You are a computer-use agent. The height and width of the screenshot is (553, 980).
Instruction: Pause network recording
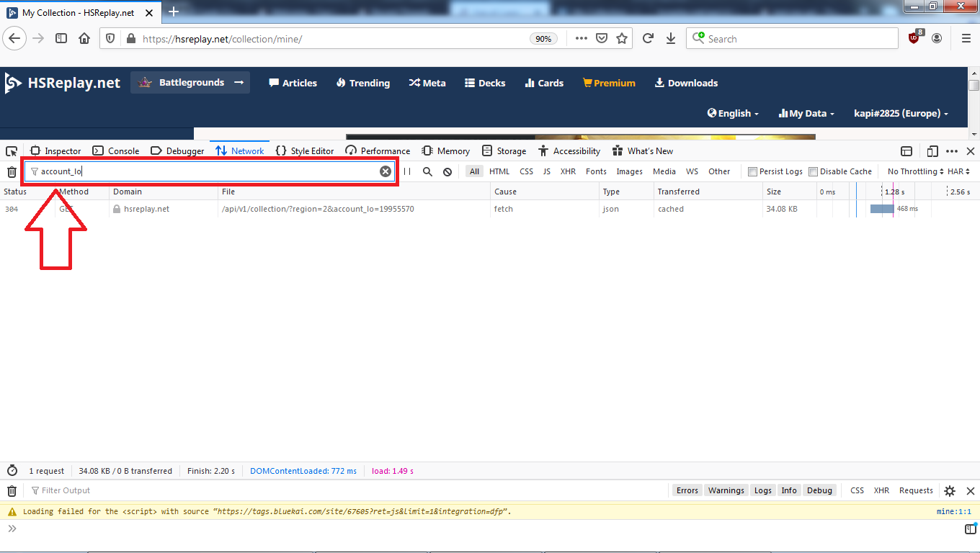[407, 171]
